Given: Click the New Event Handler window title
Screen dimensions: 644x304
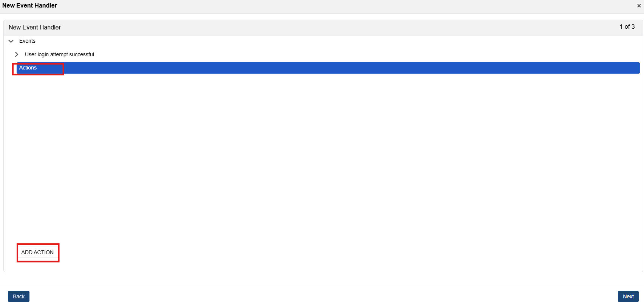Looking at the screenshot, I should pos(30,6).
